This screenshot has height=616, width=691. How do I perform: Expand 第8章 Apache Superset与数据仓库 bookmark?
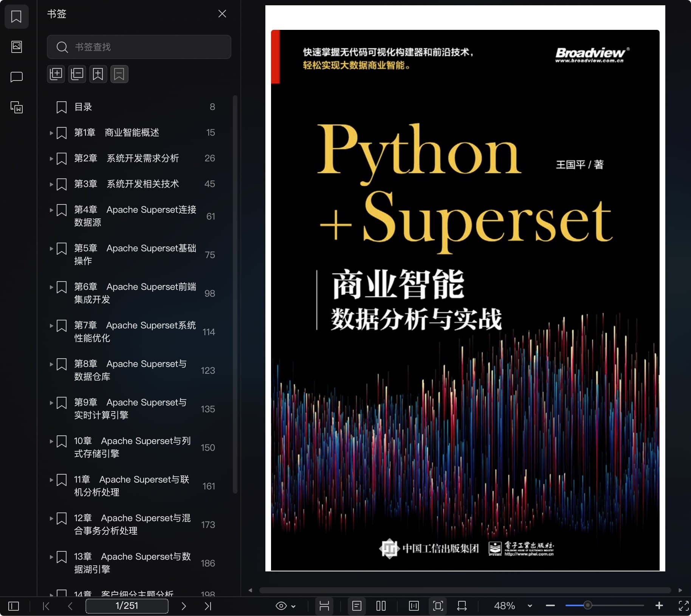(51, 364)
